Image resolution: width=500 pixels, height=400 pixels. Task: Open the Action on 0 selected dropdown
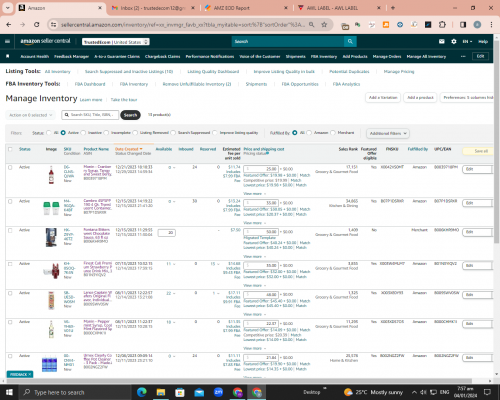pyautogui.click(x=30, y=115)
